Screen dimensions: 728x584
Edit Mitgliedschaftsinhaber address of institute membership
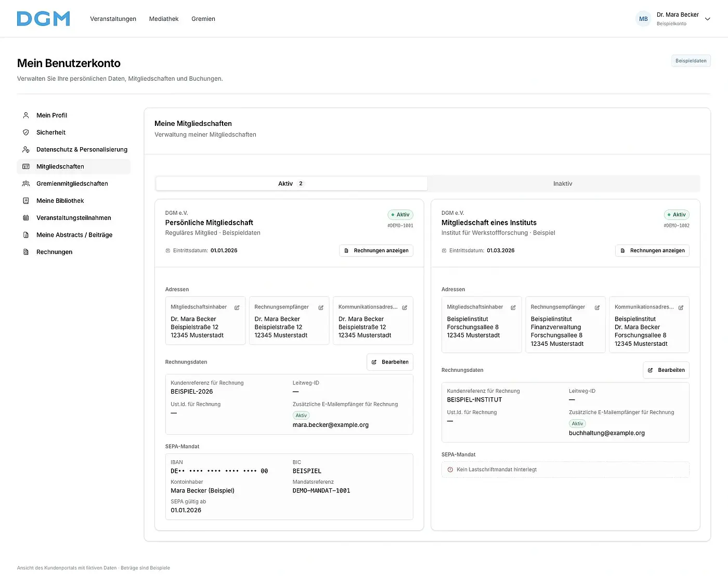[513, 308]
